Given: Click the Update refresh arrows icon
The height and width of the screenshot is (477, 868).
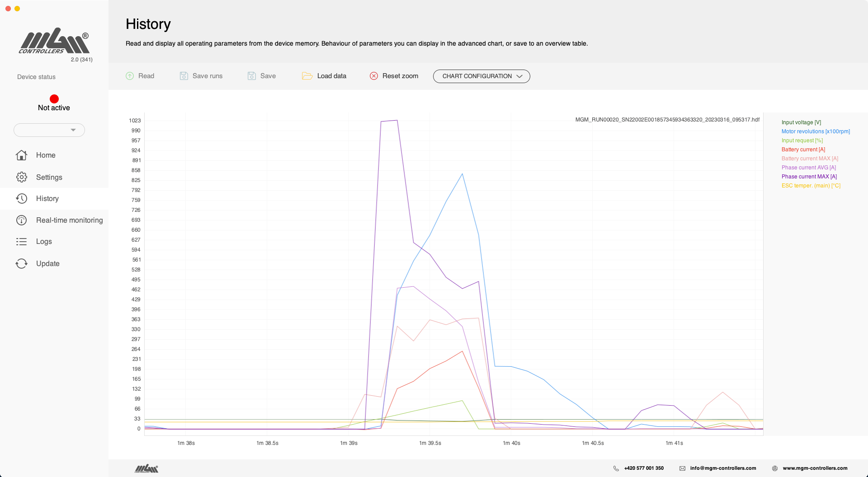Looking at the screenshot, I should pyautogui.click(x=21, y=263).
